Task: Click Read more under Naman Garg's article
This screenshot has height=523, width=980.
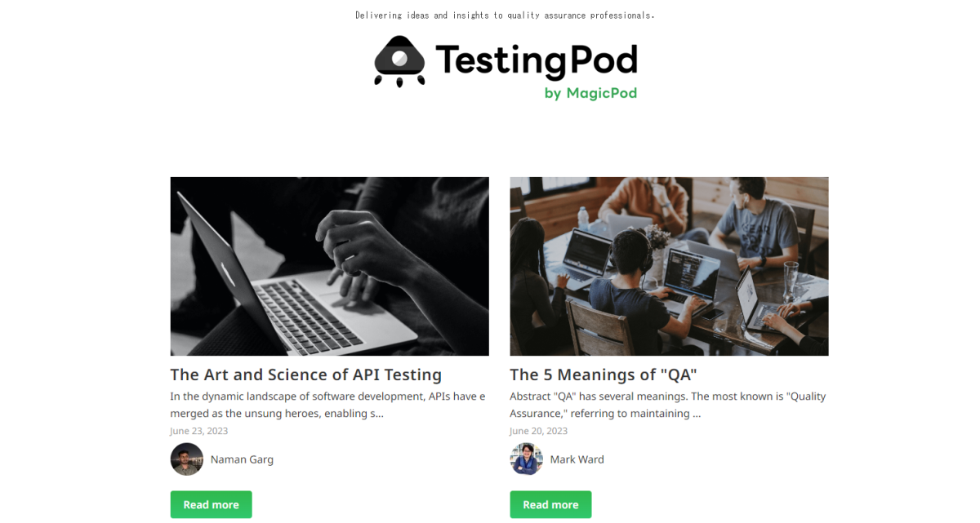Action: pos(212,504)
